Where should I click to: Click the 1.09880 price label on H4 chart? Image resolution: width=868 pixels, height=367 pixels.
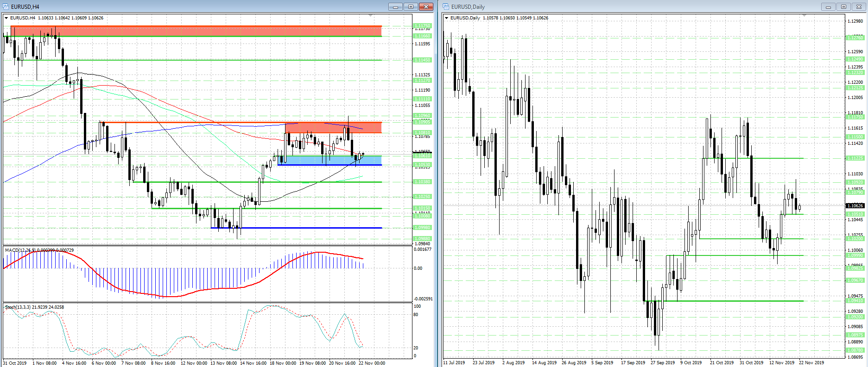click(422, 239)
